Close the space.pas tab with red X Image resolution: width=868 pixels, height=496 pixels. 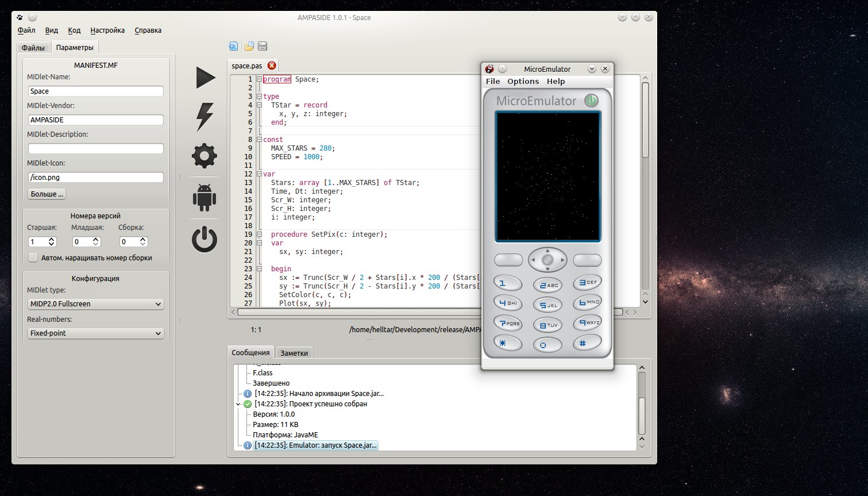pos(272,66)
